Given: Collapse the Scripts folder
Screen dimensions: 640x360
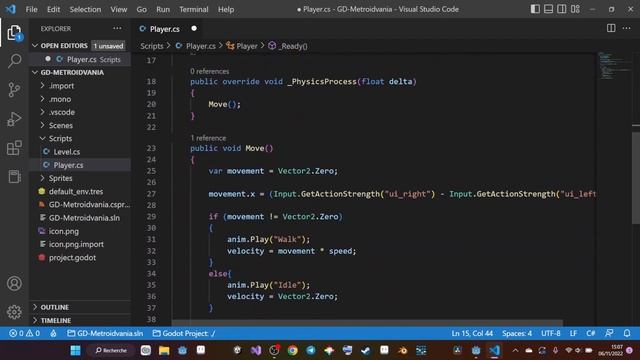Looking at the screenshot, I should point(60,138).
